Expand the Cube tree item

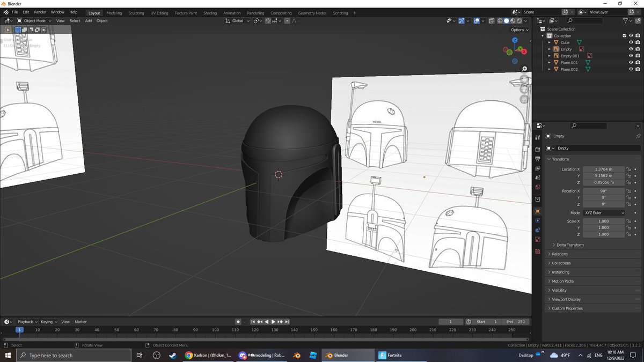pos(550,42)
